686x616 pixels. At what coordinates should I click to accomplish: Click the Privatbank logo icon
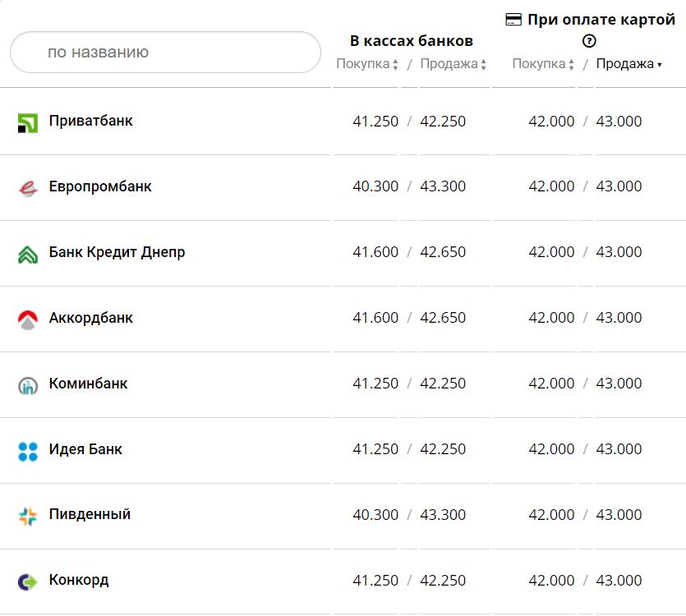click(x=27, y=123)
